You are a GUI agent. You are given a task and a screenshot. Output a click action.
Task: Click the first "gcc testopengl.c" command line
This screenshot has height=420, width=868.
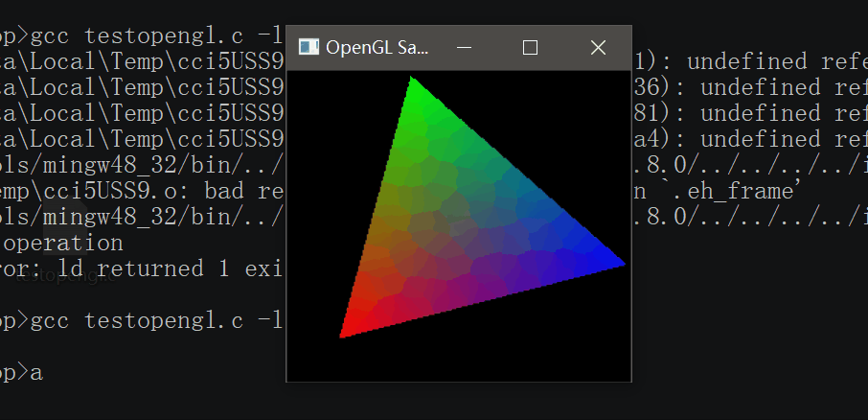coord(153,36)
